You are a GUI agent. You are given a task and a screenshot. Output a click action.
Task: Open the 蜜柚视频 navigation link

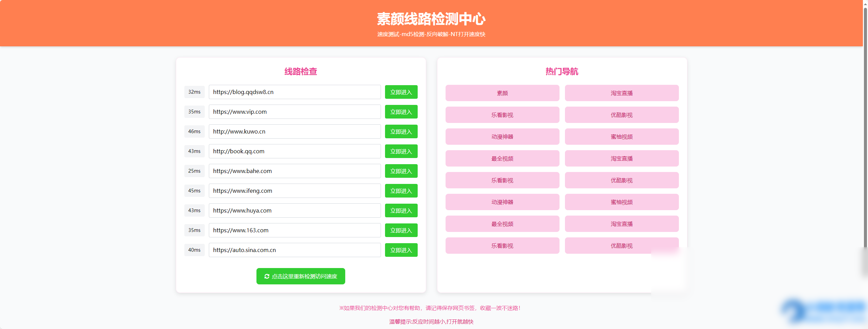(621, 137)
